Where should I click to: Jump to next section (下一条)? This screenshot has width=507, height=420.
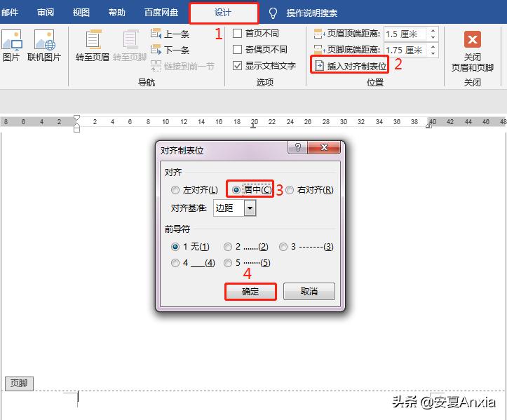(x=170, y=50)
